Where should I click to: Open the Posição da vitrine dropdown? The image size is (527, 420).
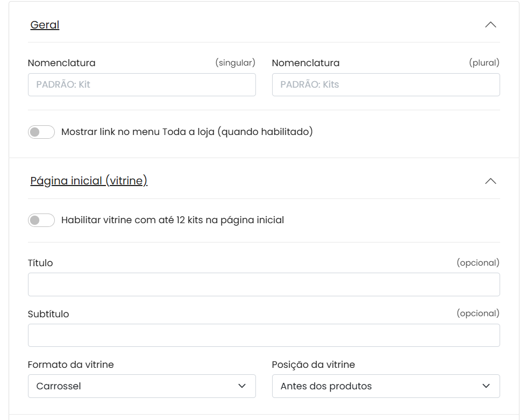(386, 386)
